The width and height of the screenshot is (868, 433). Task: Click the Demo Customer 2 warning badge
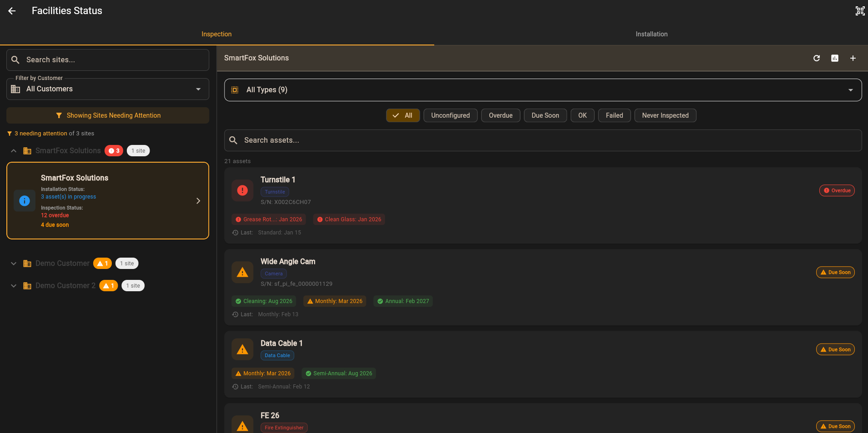109,286
